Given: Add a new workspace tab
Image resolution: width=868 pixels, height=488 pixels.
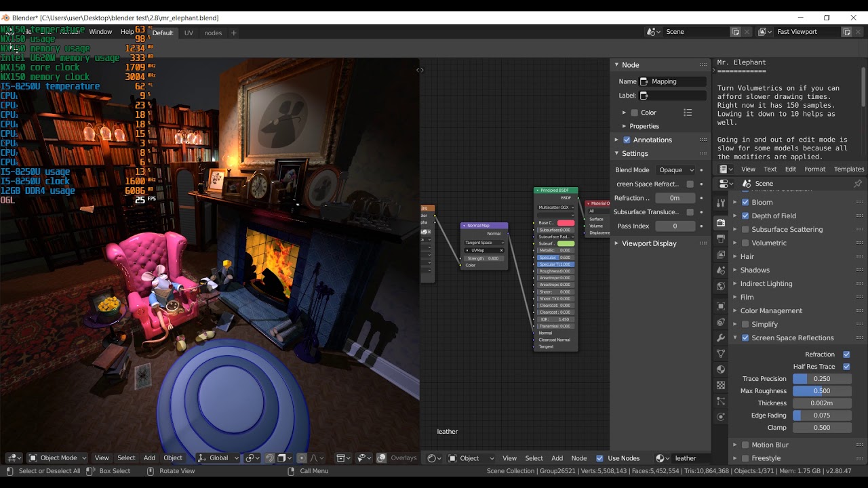Looking at the screenshot, I should (234, 33).
